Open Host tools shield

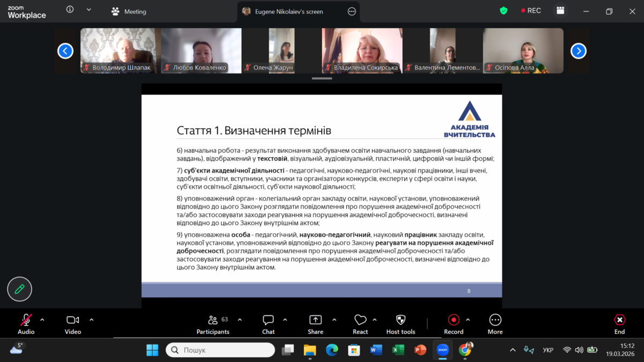[x=400, y=324]
